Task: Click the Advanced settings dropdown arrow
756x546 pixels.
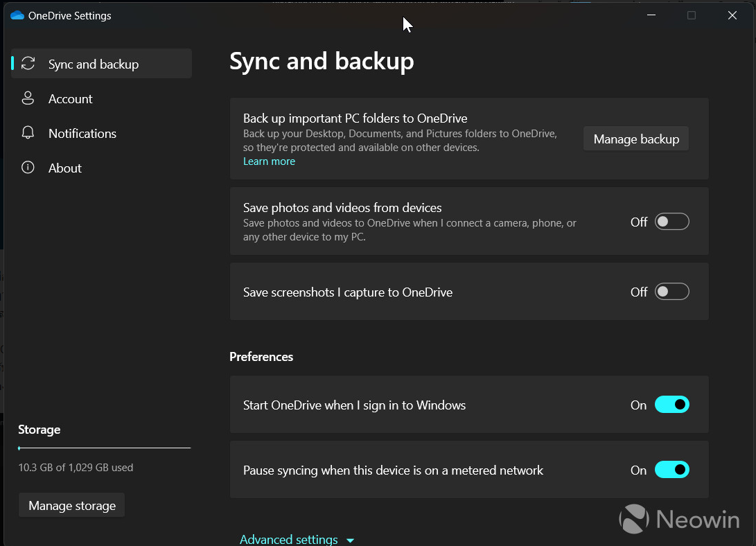Action: 351,540
